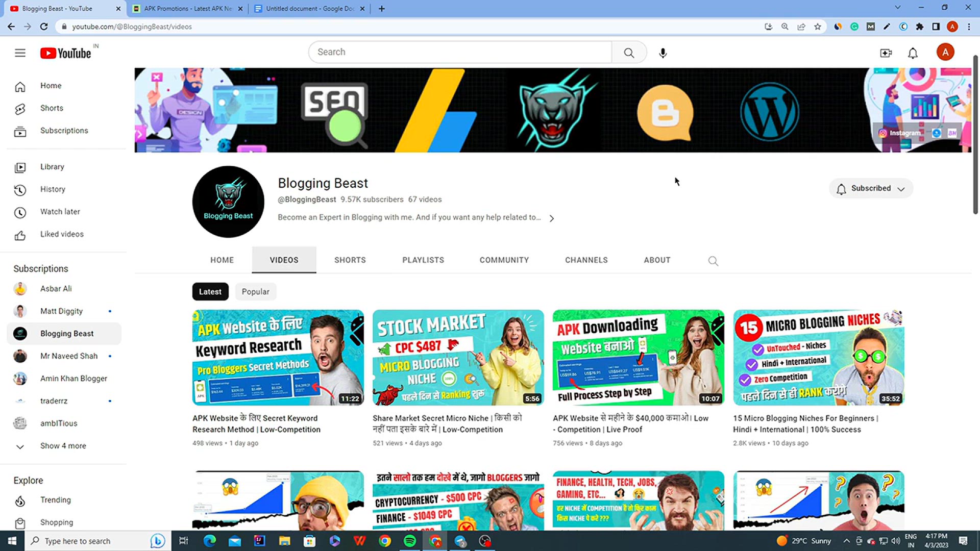This screenshot has height=551, width=980.
Task: Open the account avatar menu
Action: pyautogui.click(x=945, y=52)
